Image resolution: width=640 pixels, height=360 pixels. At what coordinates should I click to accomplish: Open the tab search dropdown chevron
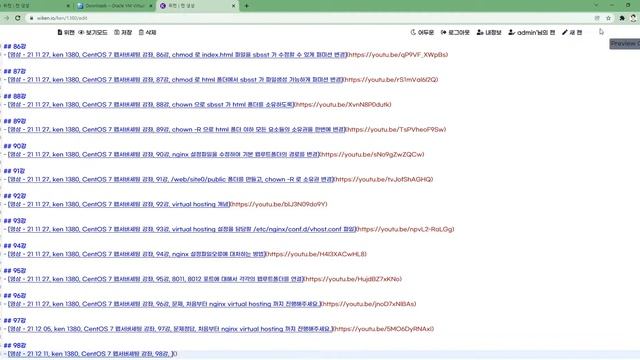pos(596,5)
